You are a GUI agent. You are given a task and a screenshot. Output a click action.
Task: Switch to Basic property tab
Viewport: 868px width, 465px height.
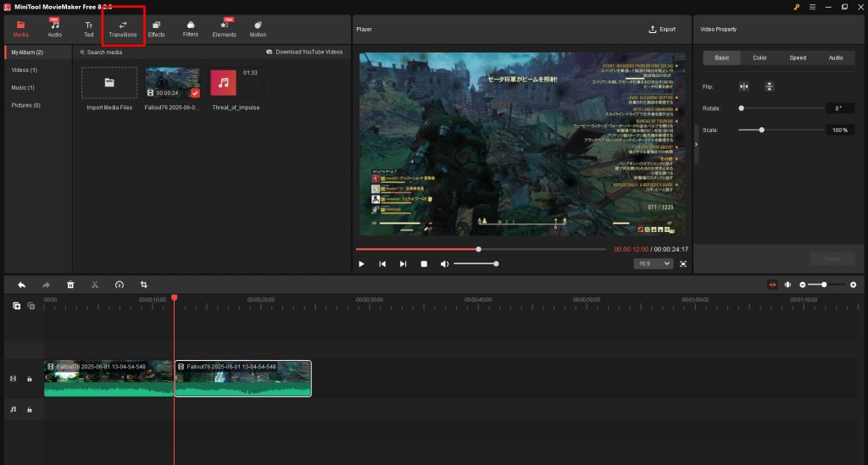pyautogui.click(x=722, y=58)
